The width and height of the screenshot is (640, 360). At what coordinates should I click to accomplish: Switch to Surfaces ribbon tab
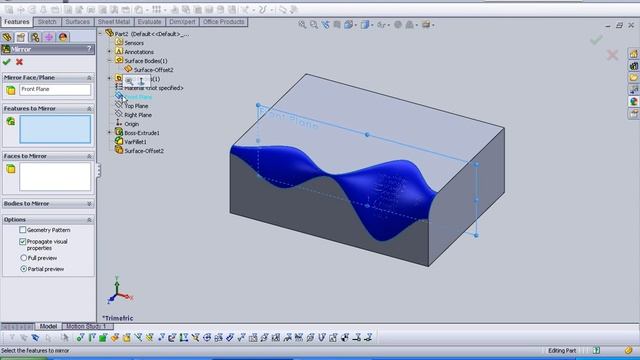(77, 22)
